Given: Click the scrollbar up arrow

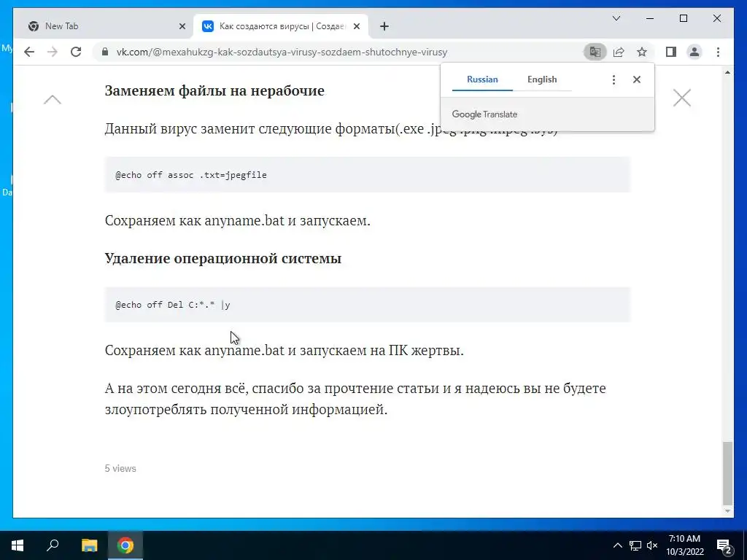Looking at the screenshot, I should tap(727, 72).
